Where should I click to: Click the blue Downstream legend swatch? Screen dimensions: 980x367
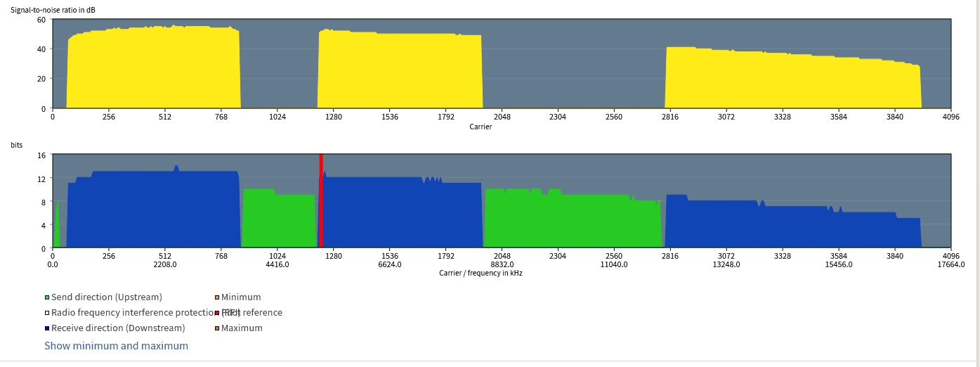tap(47, 328)
